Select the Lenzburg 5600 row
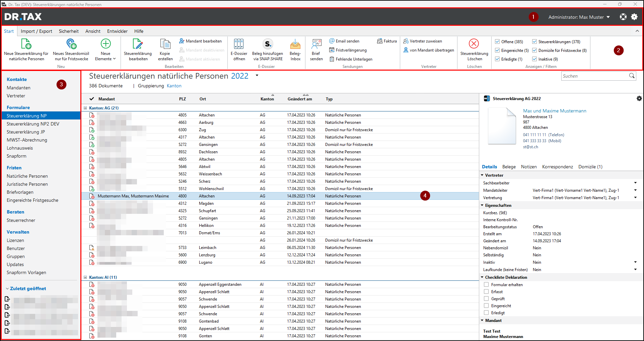Viewport: 644px width, 341px height. 280,255
